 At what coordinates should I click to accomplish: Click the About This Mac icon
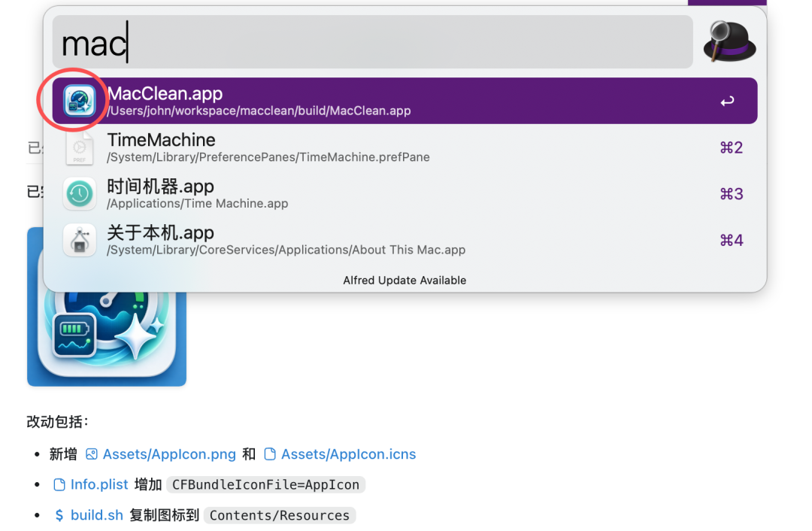79,240
